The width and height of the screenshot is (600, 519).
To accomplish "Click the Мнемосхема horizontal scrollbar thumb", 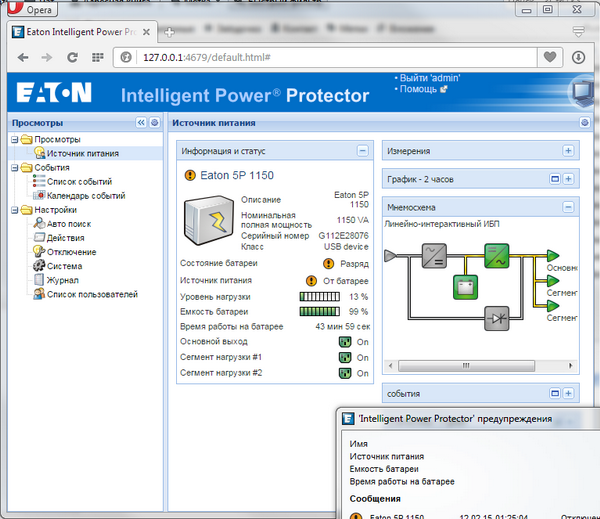I will [x=466, y=366].
